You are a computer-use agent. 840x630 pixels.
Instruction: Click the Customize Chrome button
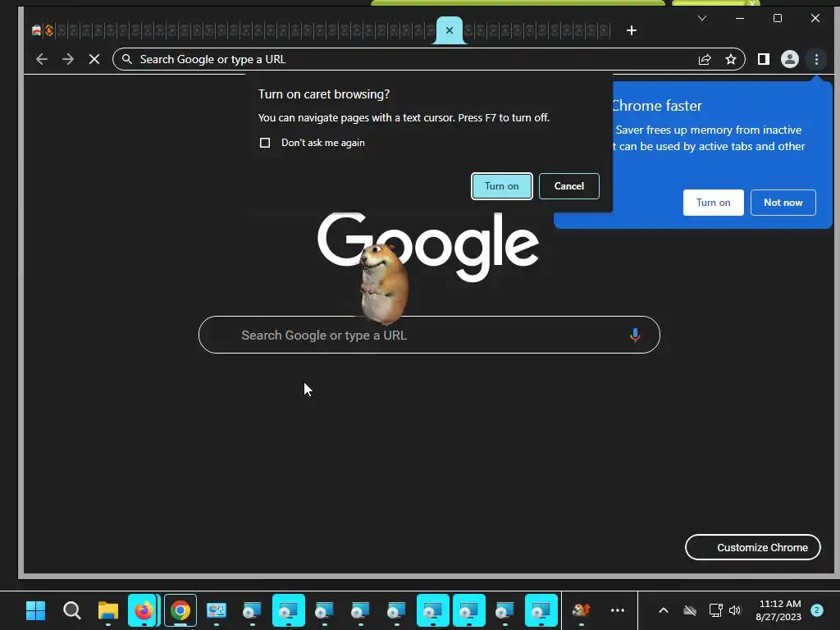753,547
